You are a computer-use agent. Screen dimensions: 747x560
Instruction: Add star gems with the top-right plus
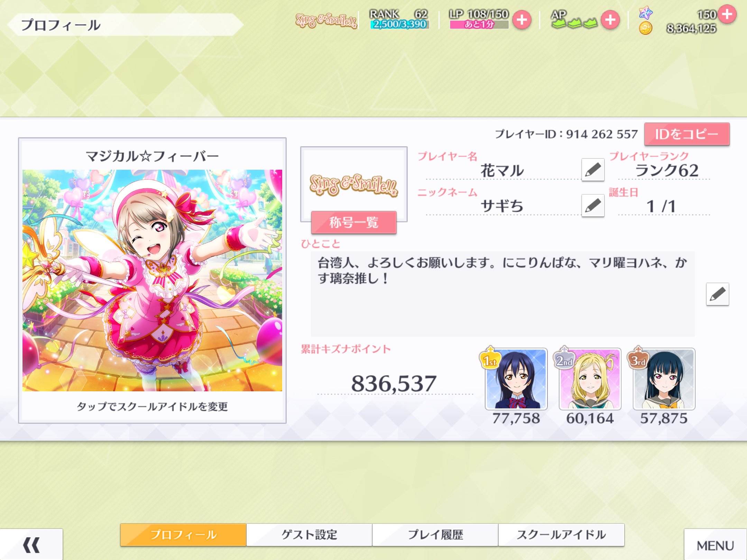tap(727, 14)
